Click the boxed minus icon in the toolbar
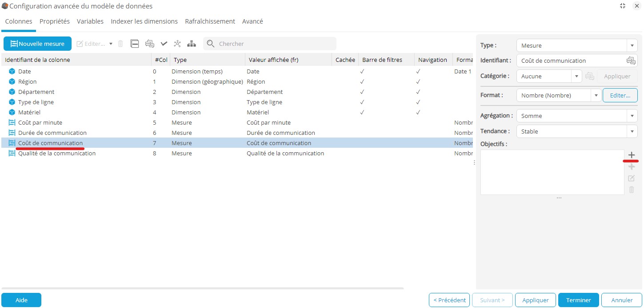This screenshot has width=644, height=308. [135, 44]
